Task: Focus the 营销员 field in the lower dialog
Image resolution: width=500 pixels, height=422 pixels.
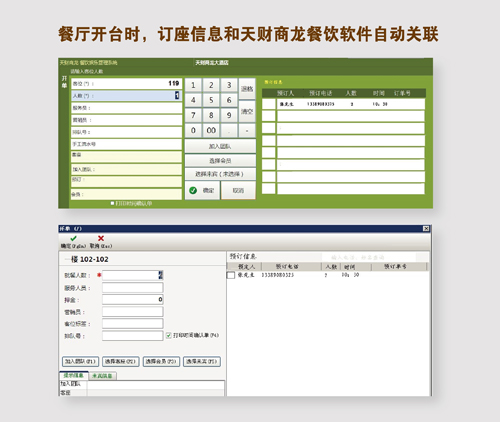Action: [x=133, y=312]
